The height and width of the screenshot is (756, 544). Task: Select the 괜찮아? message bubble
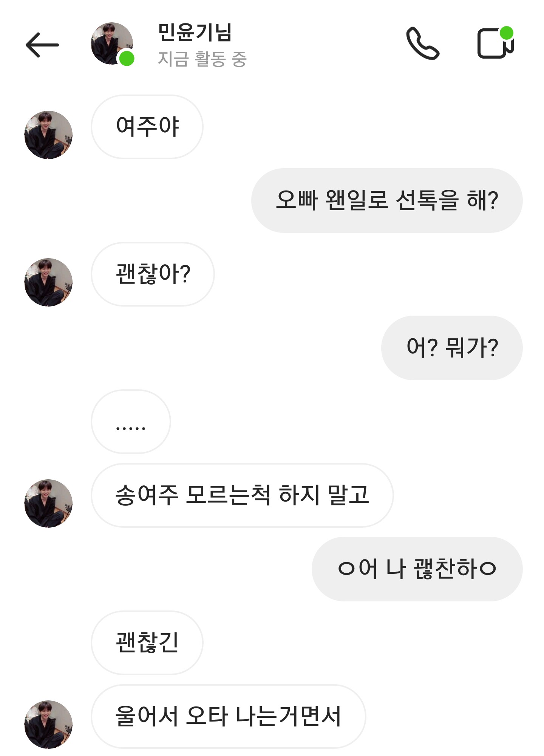(153, 274)
